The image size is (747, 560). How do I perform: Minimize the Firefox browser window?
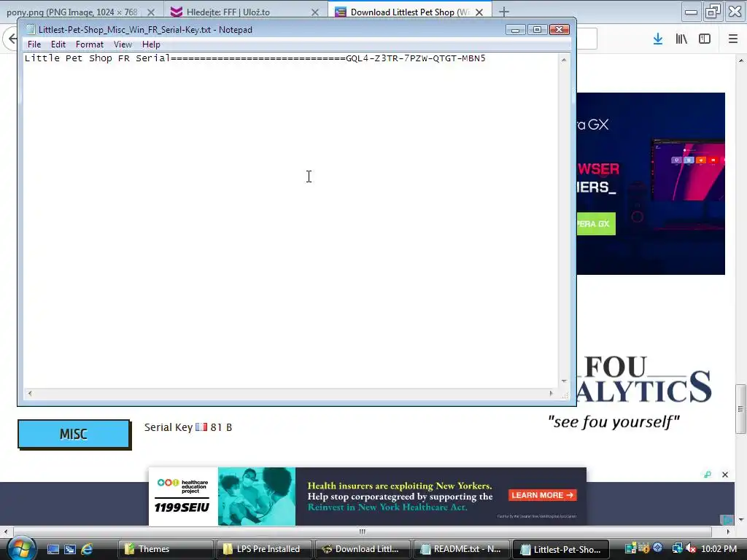point(691,12)
